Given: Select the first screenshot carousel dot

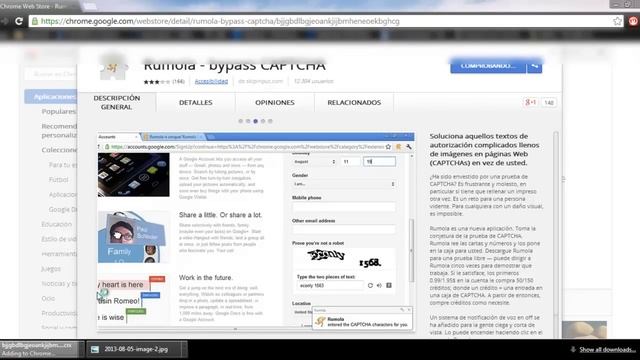Looking at the screenshot, I should click(240, 121).
